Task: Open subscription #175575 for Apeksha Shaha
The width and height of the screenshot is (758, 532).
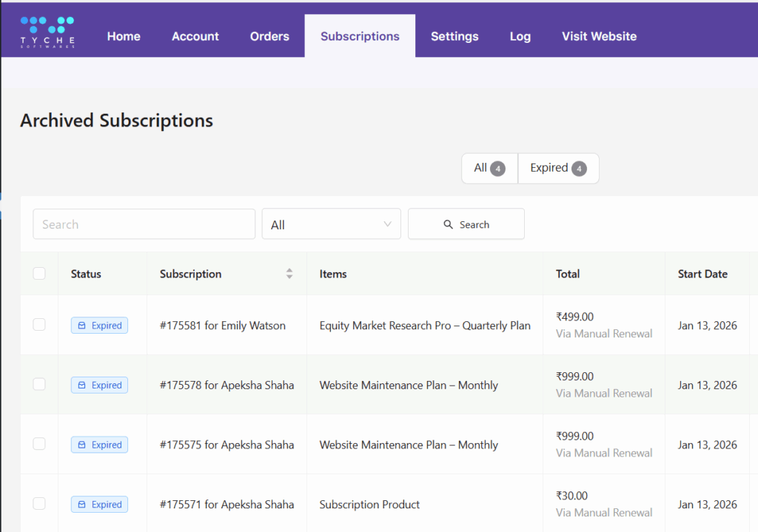Action: click(227, 445)
